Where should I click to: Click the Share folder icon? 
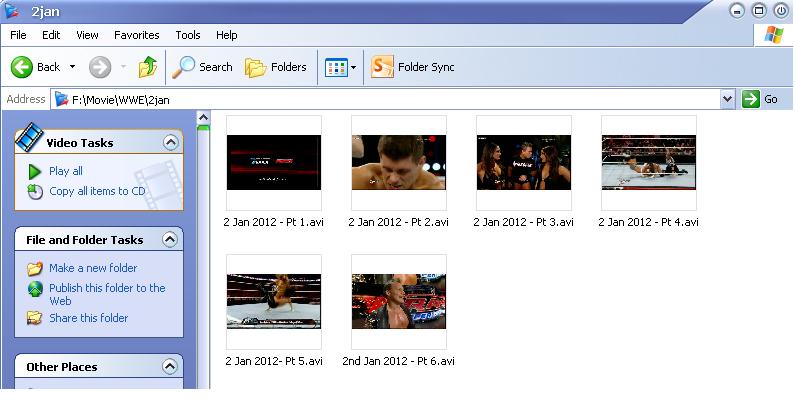[x=34, y=318]
